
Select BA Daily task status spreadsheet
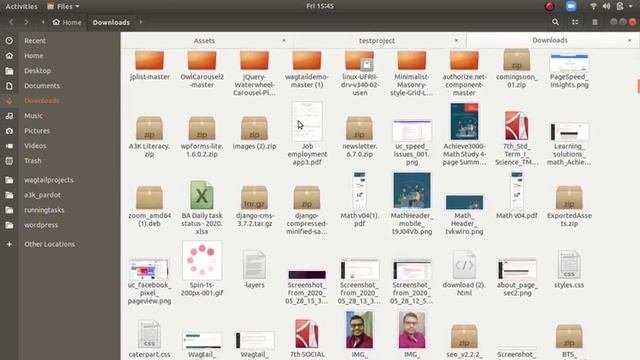tap(202, 207)
